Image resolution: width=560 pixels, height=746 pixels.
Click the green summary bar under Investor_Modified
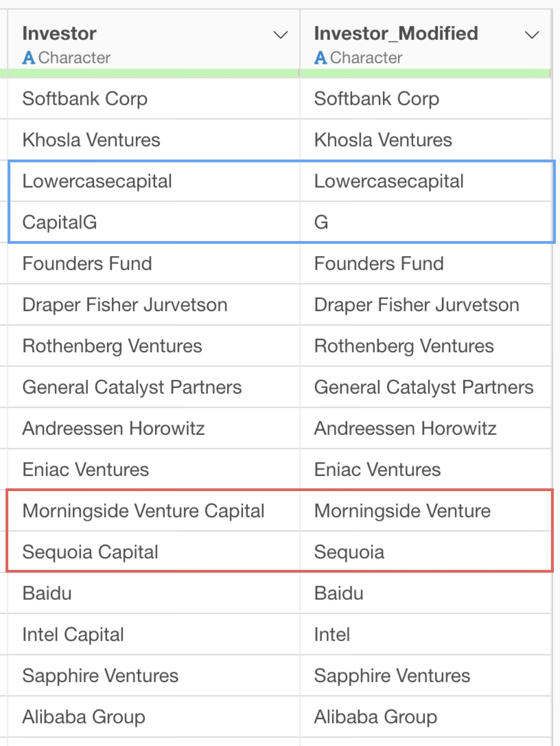coord(425,73)
